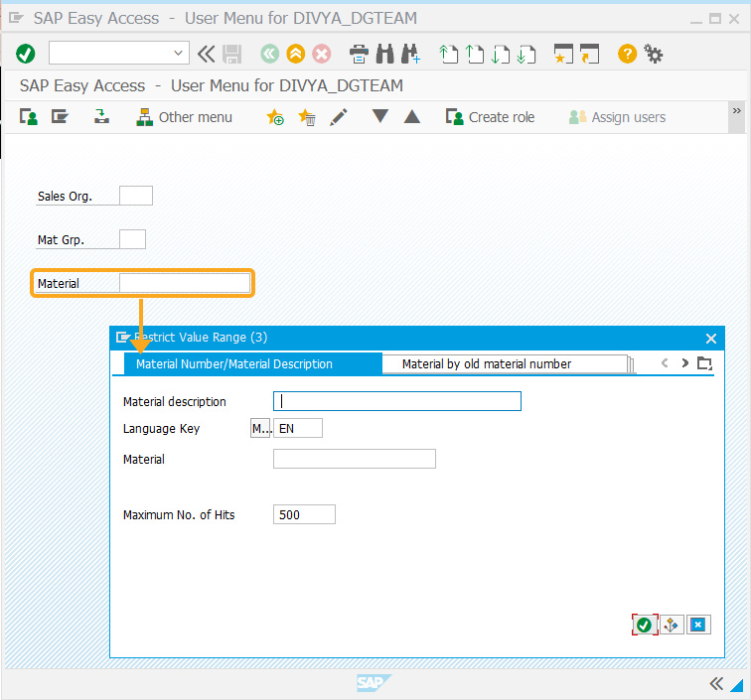The image size is (751, 700).
Task: Click the red Cancel icon in the toolbar
Action: point(322,54)
